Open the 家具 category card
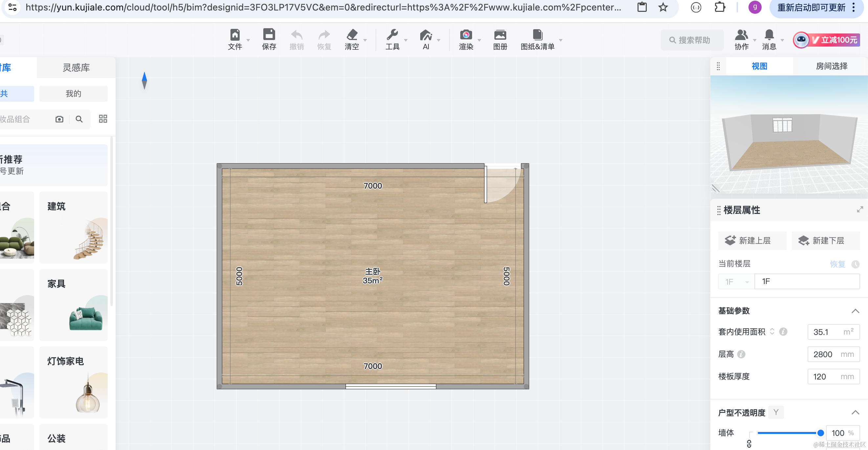This screenshot has height=450, width=868. click(x=74, y=305)
